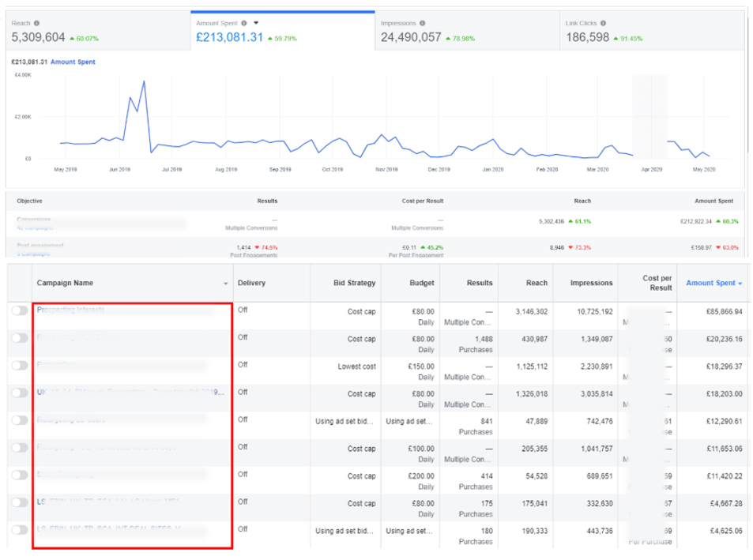Image resolution: width=753 pixels, height=560 pixels.
Task: Click the Delivery column header
Action: pos(251,283)
